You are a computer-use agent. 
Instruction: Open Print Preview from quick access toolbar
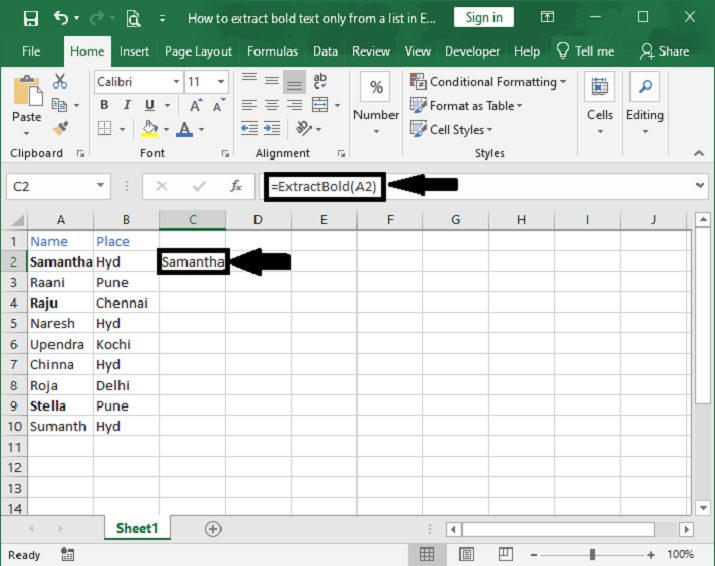(133, 19)
